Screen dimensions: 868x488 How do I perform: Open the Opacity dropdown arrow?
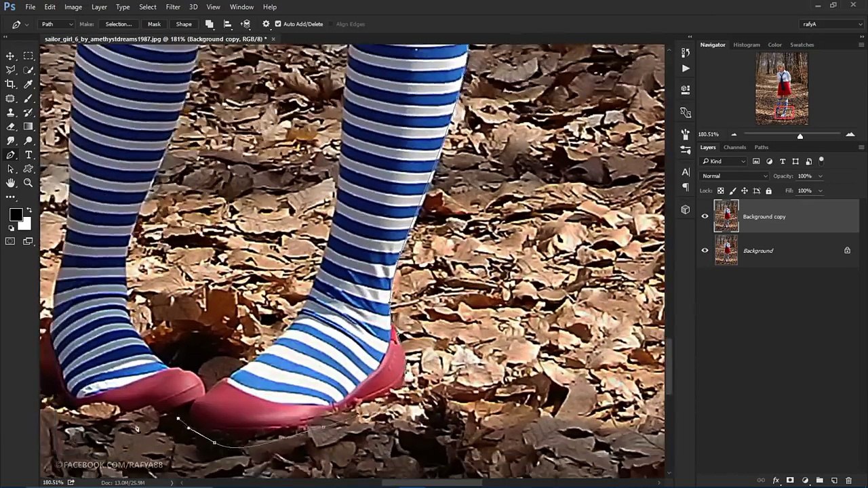(x=821, y=176)
